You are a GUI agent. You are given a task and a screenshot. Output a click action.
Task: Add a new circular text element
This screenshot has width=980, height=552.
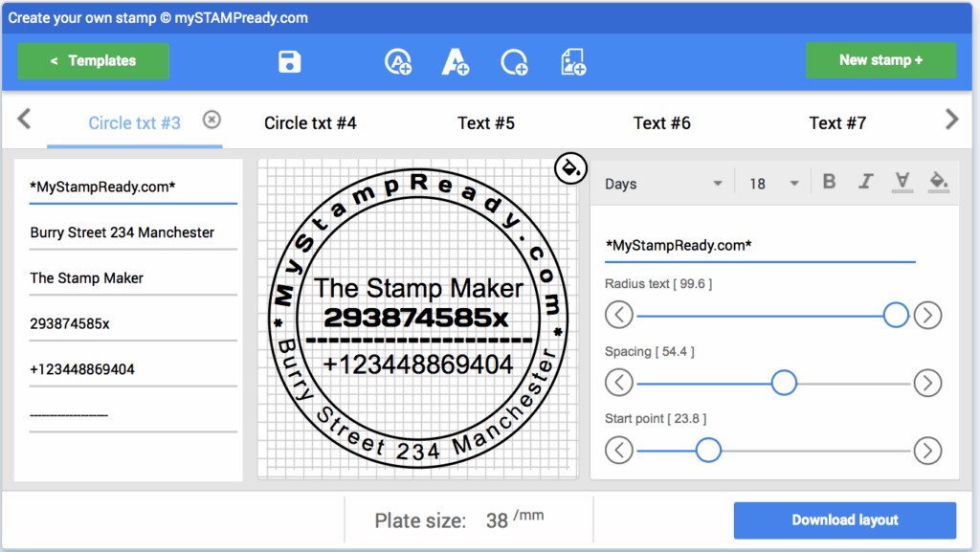click(398, 62)
